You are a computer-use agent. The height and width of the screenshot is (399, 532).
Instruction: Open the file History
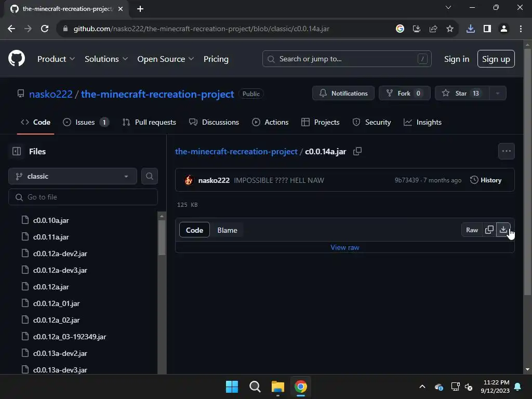(486, 180)
